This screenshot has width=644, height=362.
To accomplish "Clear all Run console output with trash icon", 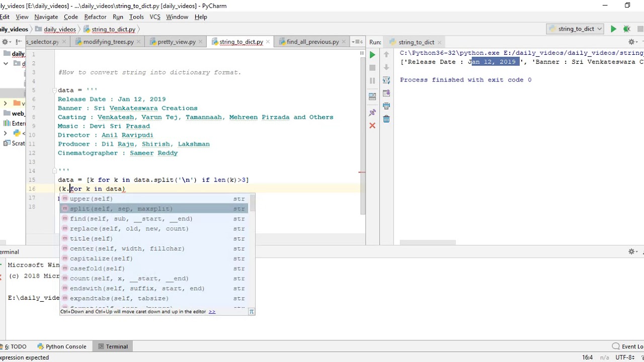I will point(386,119).
